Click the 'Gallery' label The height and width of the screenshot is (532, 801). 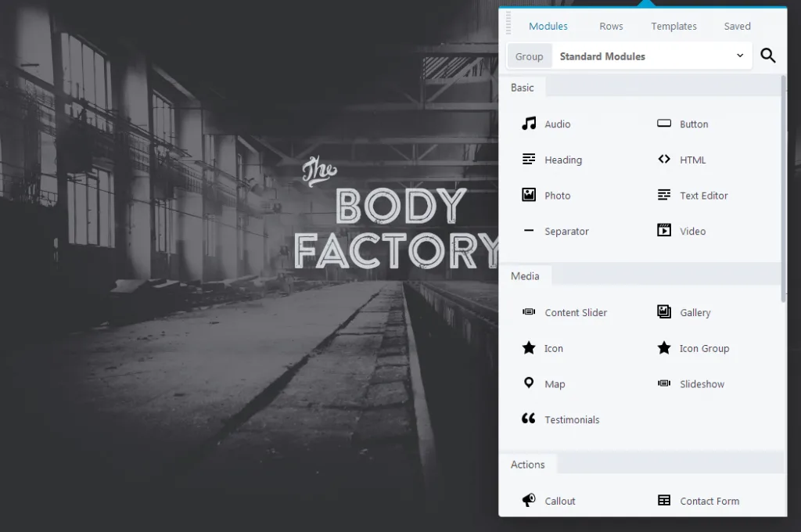[695, 312]
